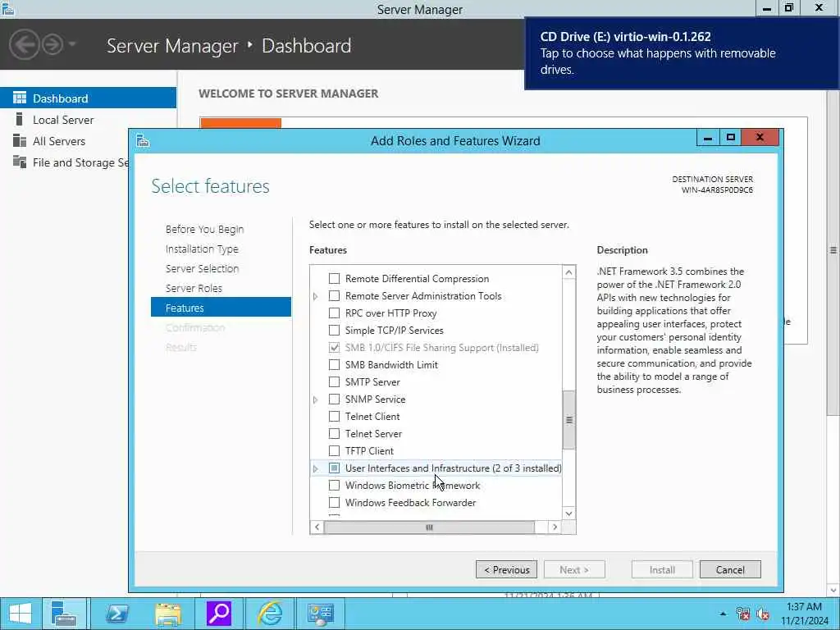Show hidden tray icons arrow

[724, 614]
